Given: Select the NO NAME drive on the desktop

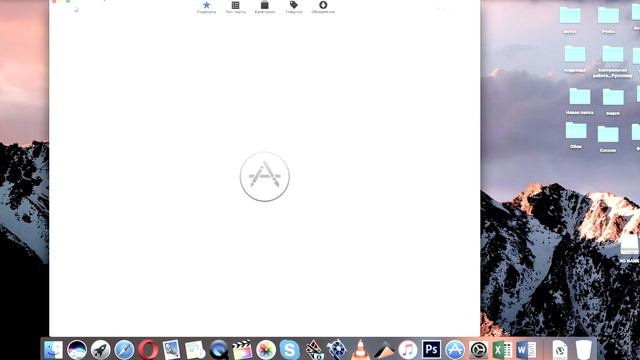Looking at the screenshot, I should [629, 248].
